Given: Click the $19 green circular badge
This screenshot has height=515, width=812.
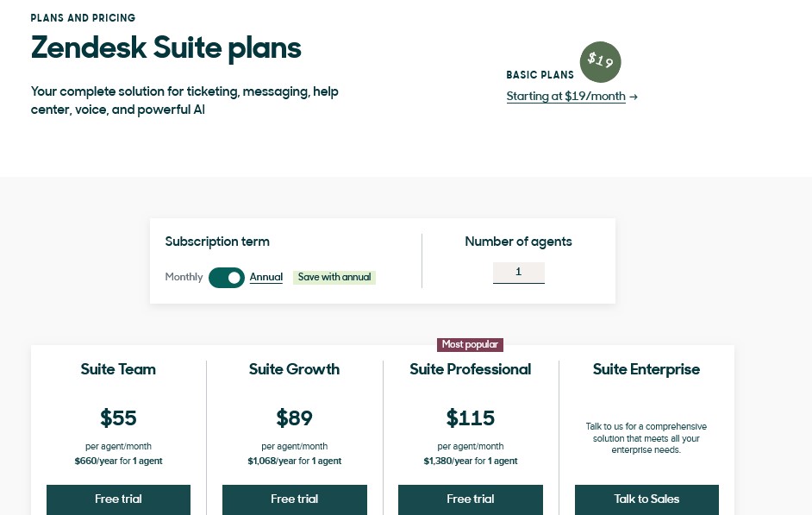Looking at the screenshot, I should coord(600,61).
